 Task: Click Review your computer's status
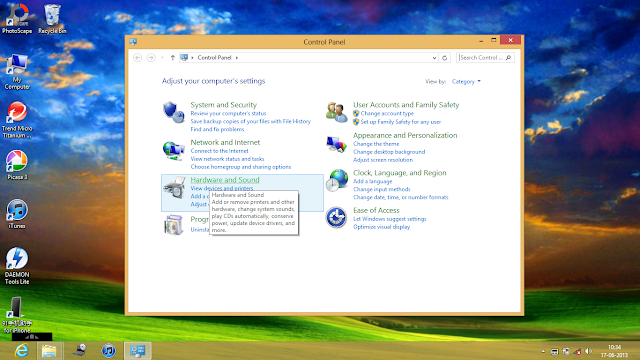(228, 113)
